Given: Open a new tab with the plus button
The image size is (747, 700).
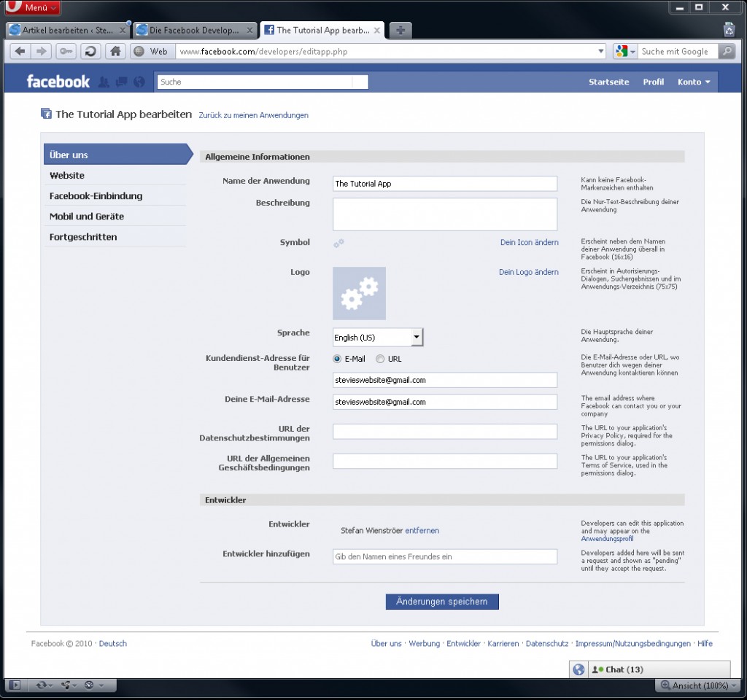Looking at the screenshot, I should point(400,31).
